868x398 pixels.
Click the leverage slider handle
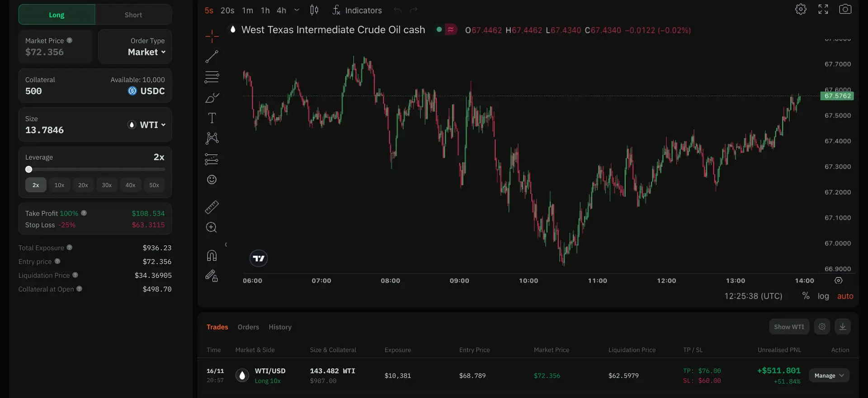click(29, 169)
